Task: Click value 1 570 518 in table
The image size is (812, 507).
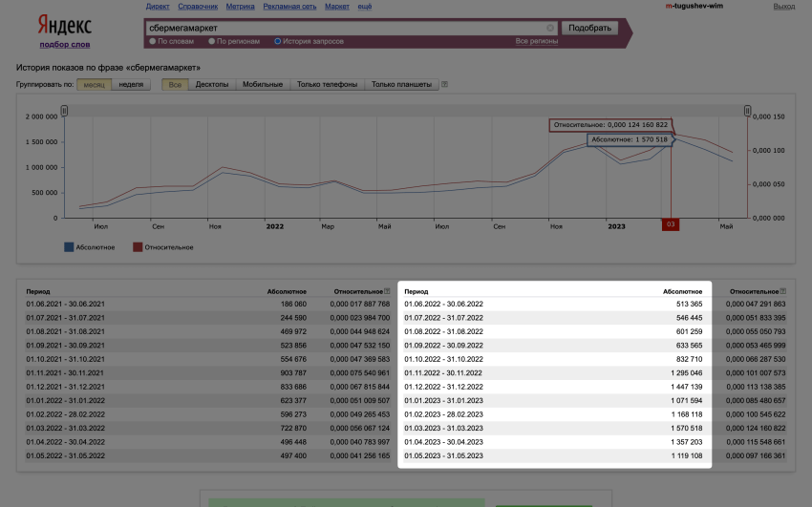Action: (x=687, y=429)
